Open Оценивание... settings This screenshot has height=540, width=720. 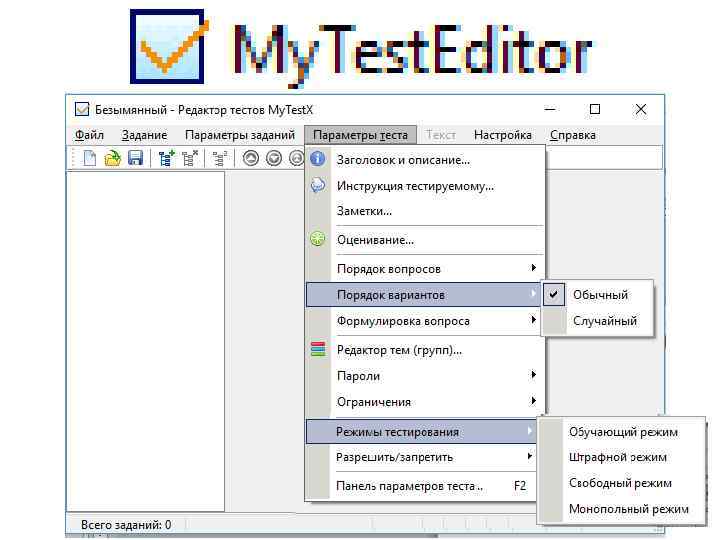[425, 240]
